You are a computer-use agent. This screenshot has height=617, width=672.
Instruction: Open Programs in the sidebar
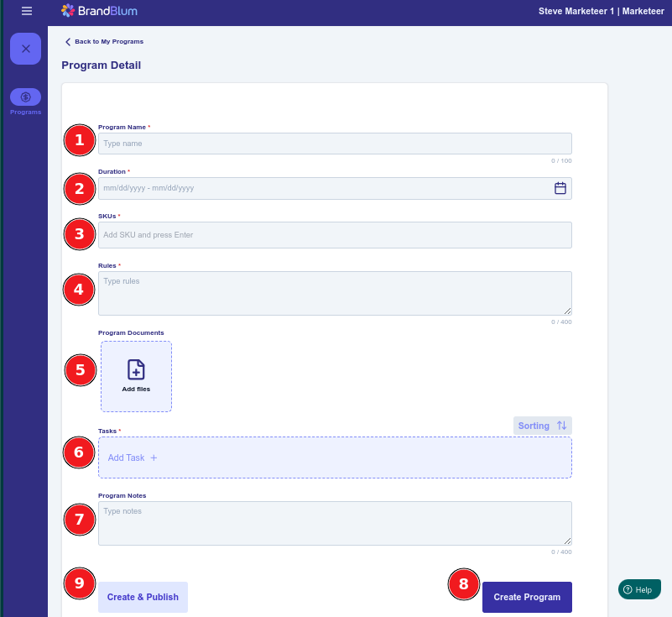26,102
